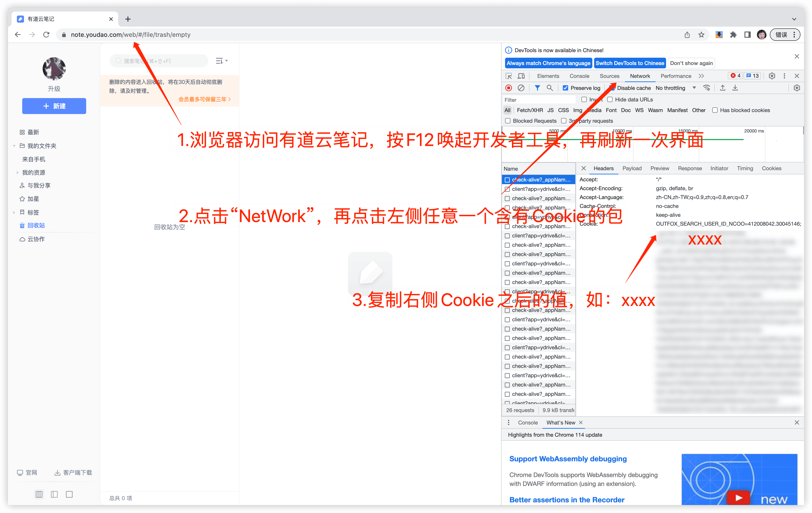Reload the page with the browser refresh icon
Screen dimensions: 812x513
pos(47,35)
